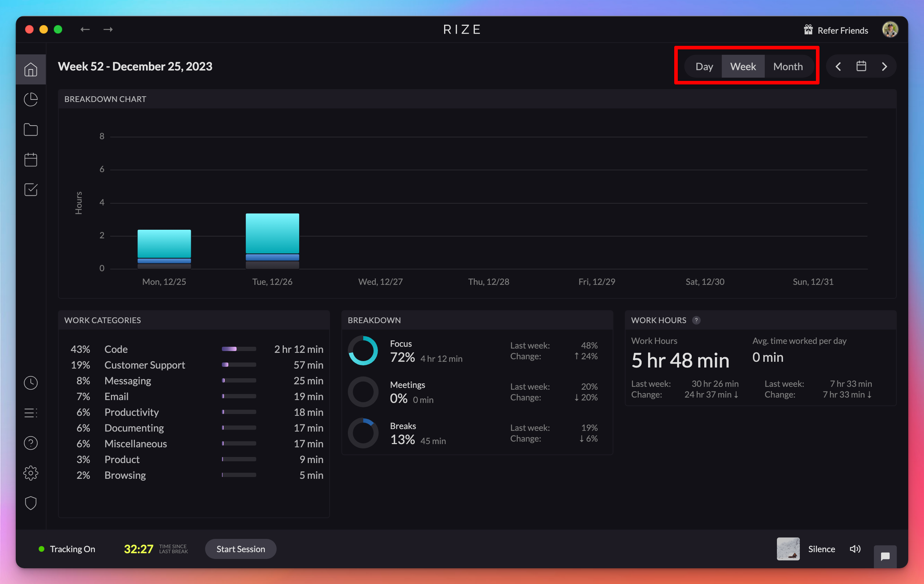
Task: Open the clock time entries sidebar icon
Action: [x=31, y=383]
